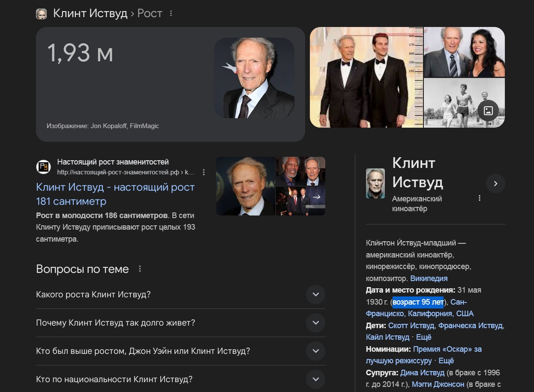The height and width of the screenshot is (392, 534).
Task: Click three-dot menu next to Рост heading
Action: click(x=171, y=13)
